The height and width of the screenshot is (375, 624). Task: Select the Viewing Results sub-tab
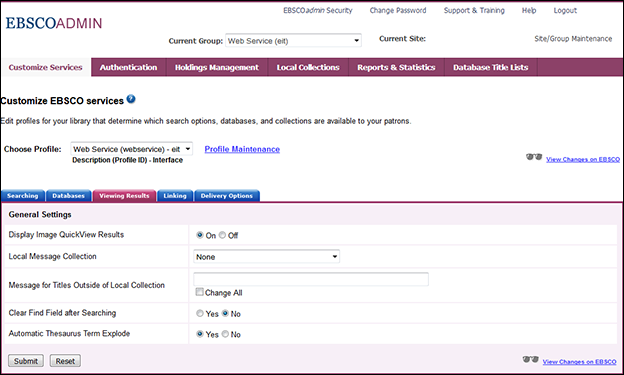[124, 196]
